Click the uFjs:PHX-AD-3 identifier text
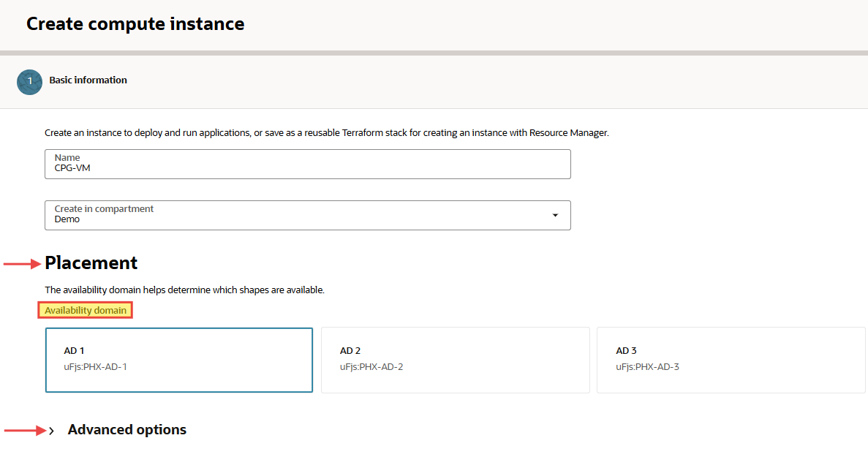Screen dimensions: 868x457 647,367
